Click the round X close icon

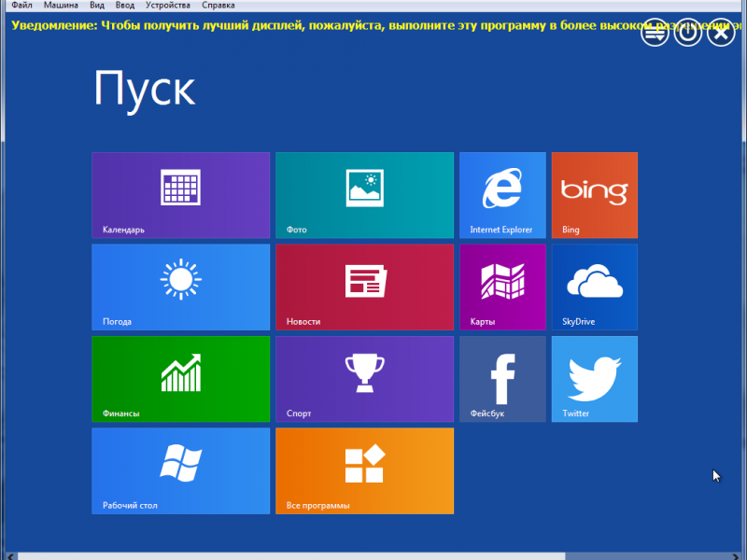[721, 33]
